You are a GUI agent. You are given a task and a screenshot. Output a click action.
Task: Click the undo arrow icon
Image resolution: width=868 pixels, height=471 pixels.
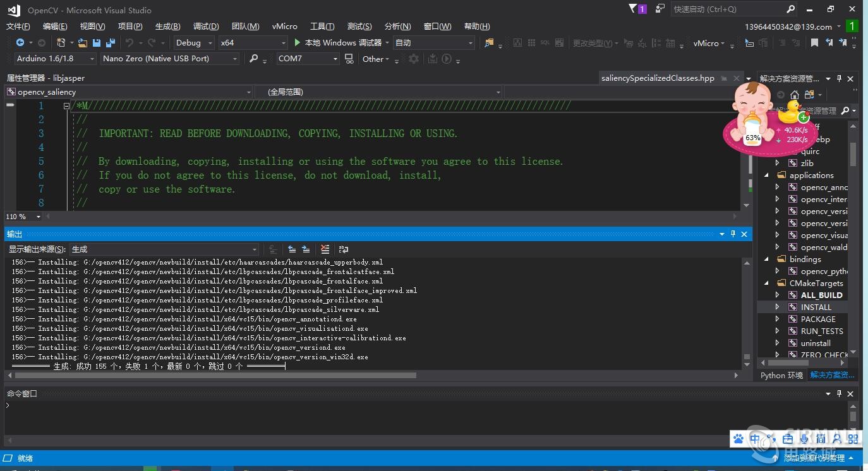[x=129, y=43]
